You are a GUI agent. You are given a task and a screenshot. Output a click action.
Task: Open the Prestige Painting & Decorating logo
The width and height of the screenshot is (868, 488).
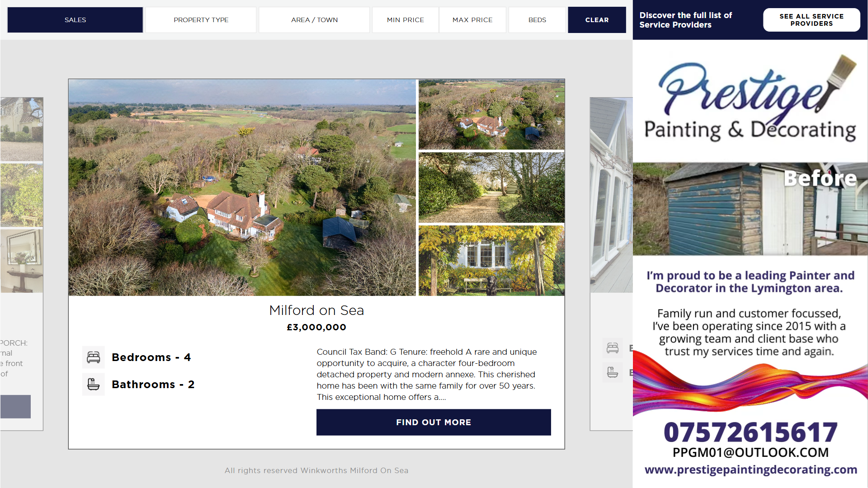[750, 99]
